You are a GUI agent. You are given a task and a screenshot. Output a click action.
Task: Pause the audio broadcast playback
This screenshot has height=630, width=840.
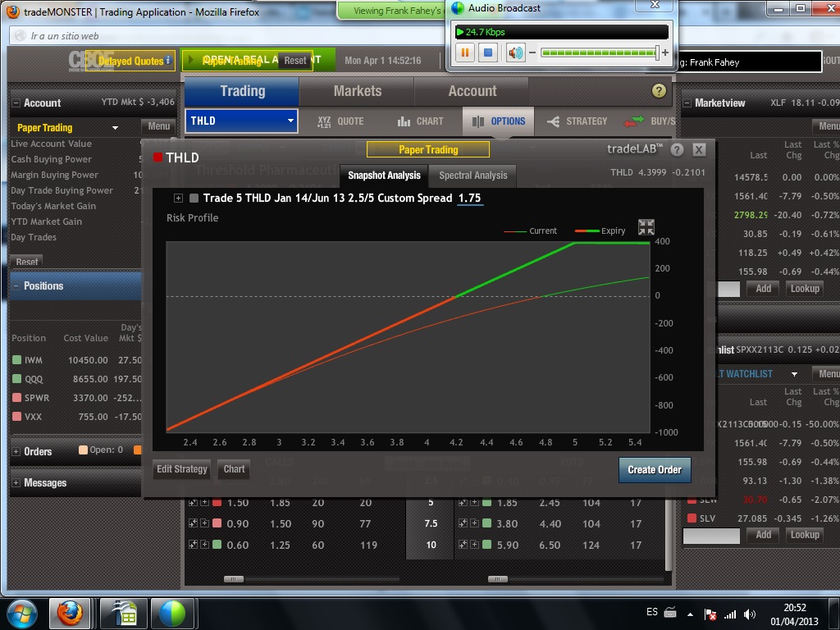pos(465,52)
